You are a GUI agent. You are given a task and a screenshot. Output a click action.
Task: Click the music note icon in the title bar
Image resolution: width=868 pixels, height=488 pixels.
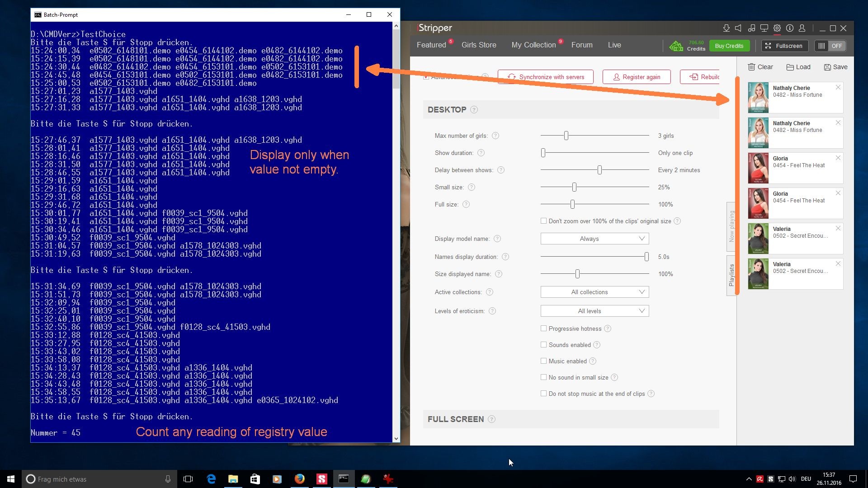[751, 28]
